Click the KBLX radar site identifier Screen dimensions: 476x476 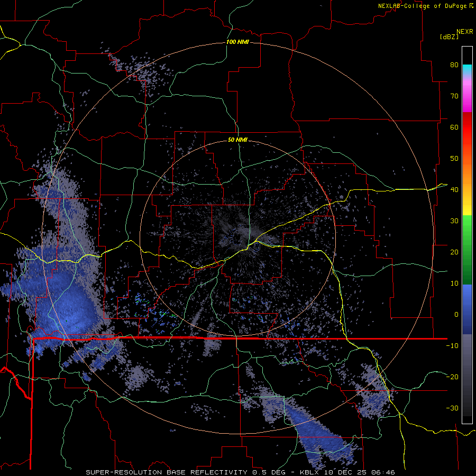point(309,472)
